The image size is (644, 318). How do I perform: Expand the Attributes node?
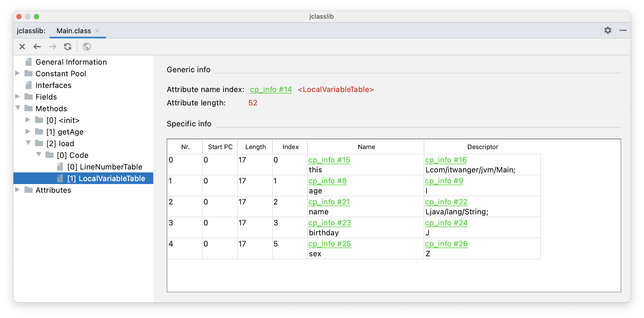pyautogui.click(x=17, y=190)
